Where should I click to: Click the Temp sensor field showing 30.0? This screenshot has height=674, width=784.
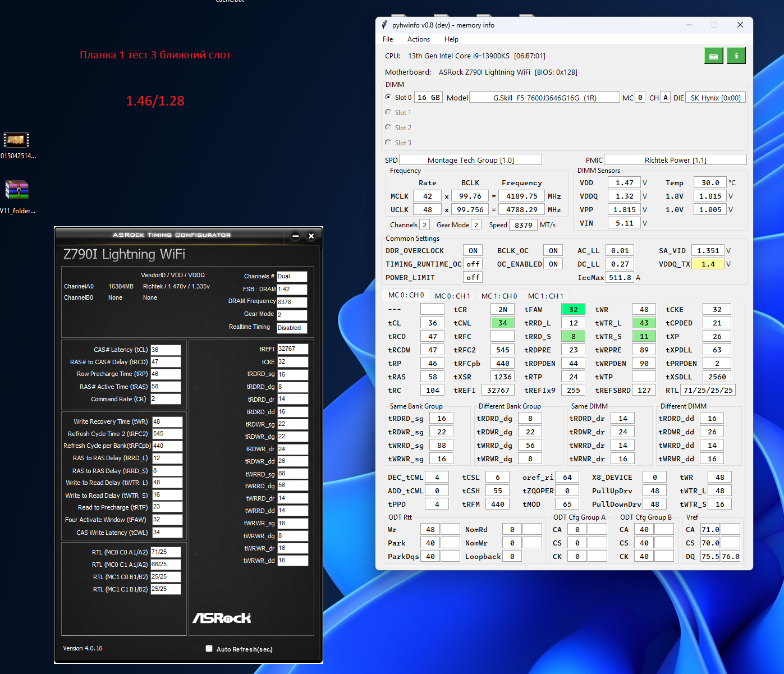(x=710, y=182)
